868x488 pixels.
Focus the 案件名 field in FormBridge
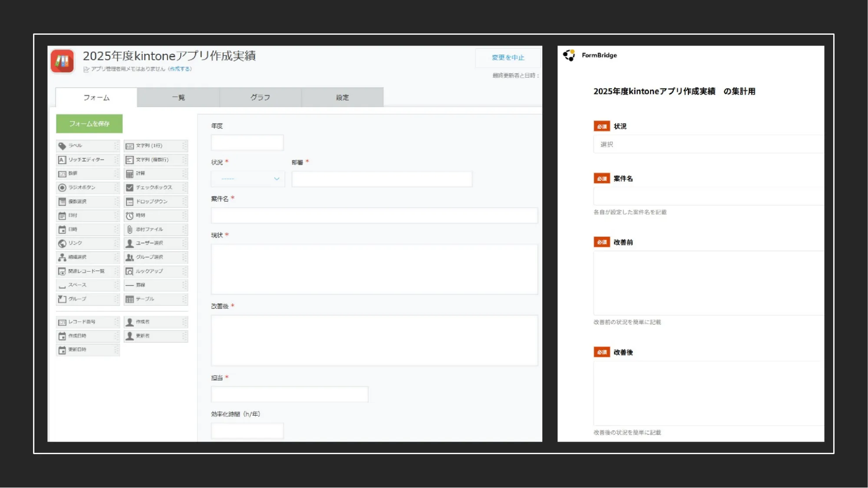tap(709, 197)
